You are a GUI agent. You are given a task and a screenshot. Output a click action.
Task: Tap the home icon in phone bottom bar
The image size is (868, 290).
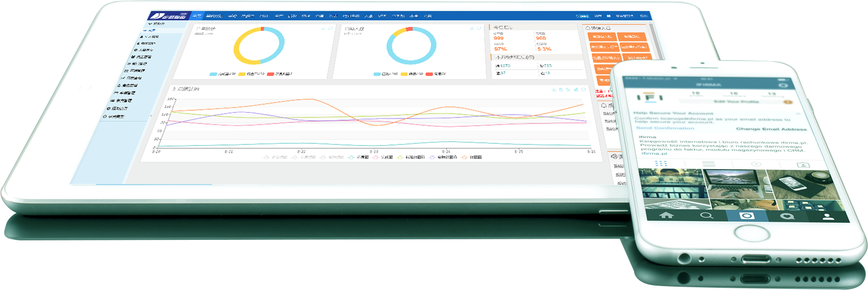(666, 216)
